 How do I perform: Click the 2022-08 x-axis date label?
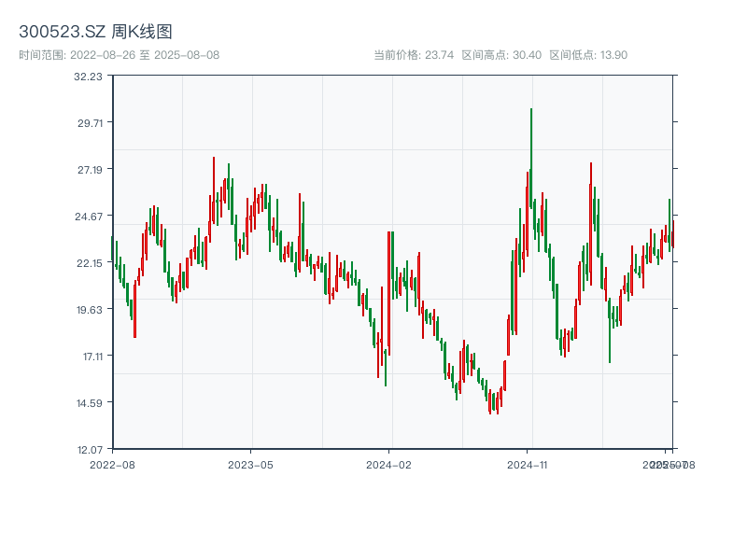(112, 464)
